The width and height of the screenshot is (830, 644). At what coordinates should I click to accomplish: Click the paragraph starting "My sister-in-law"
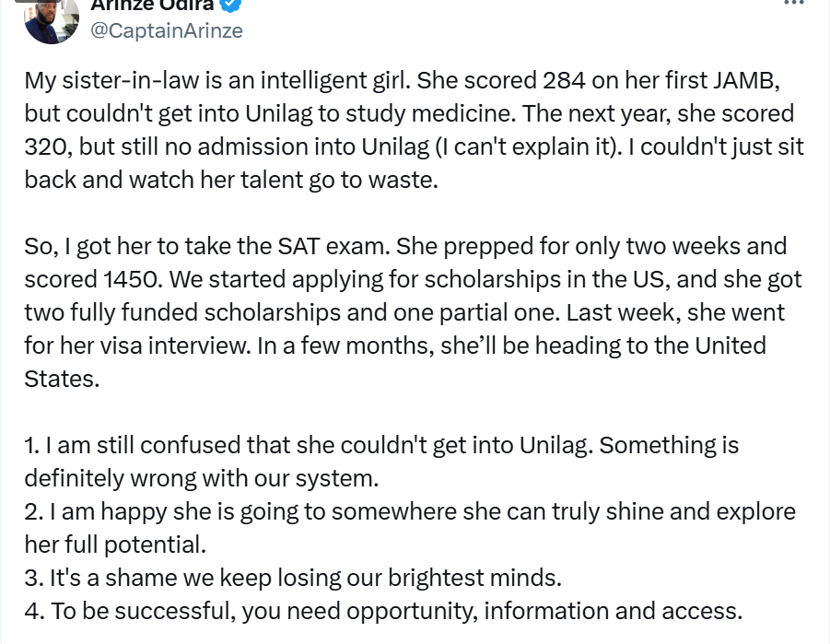405,130
